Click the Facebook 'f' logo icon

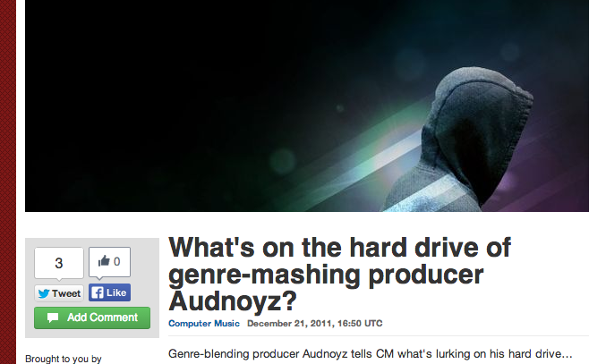click(98, 293)
